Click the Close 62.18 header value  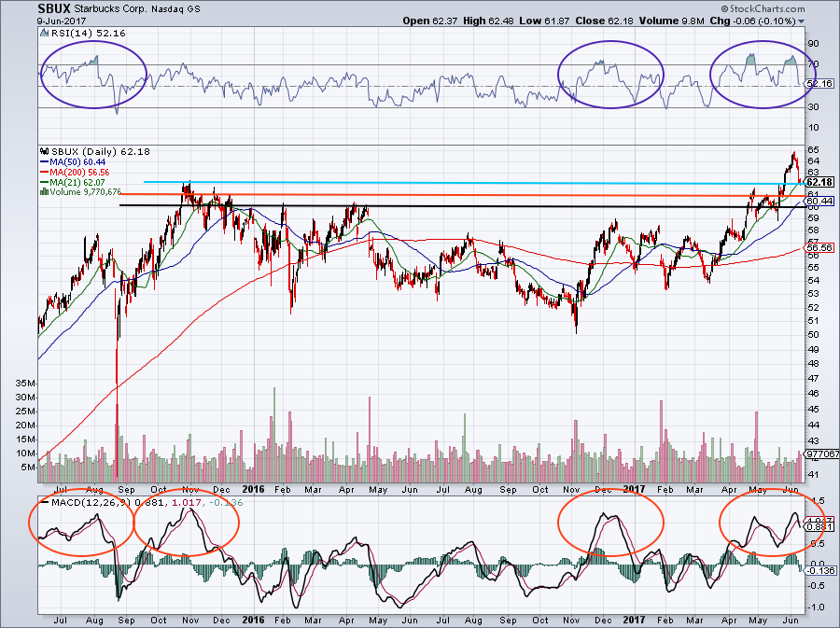point(604,21)
